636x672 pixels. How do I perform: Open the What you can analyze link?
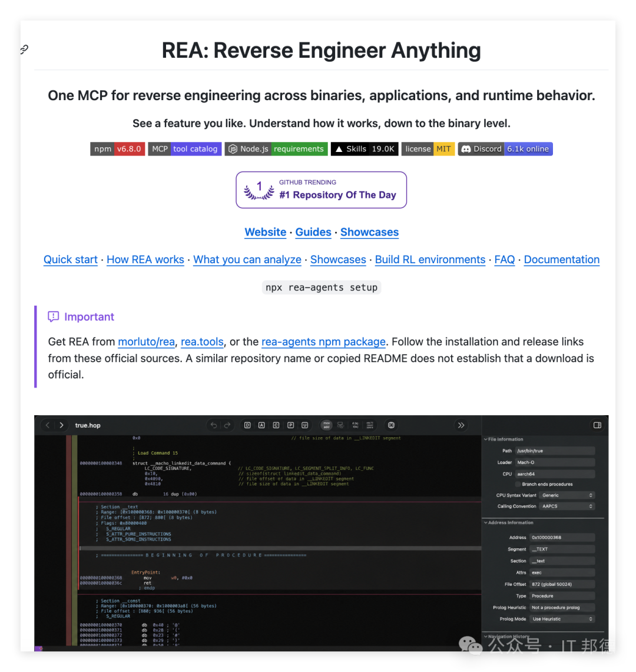247,260
